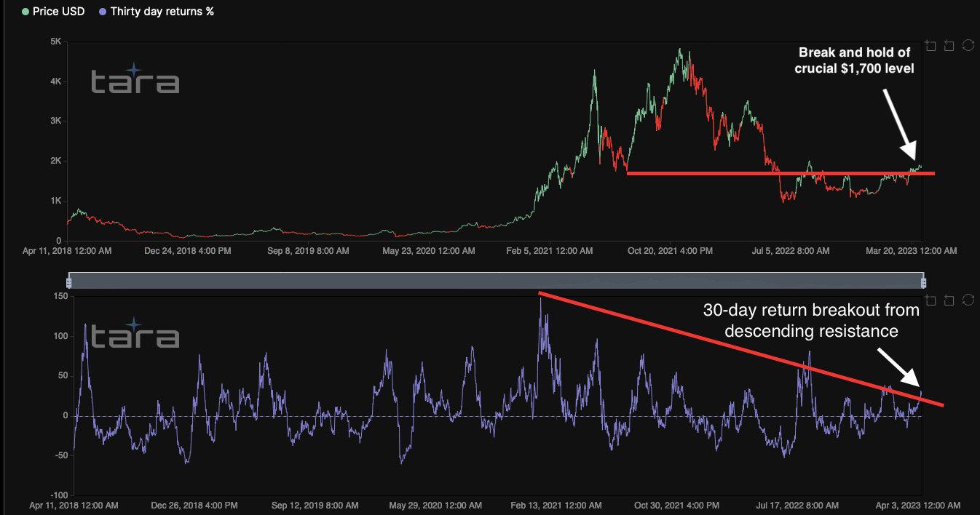Click the red descending resistance trendline
This screenshot has width=980, height=515.
point(742,349)
